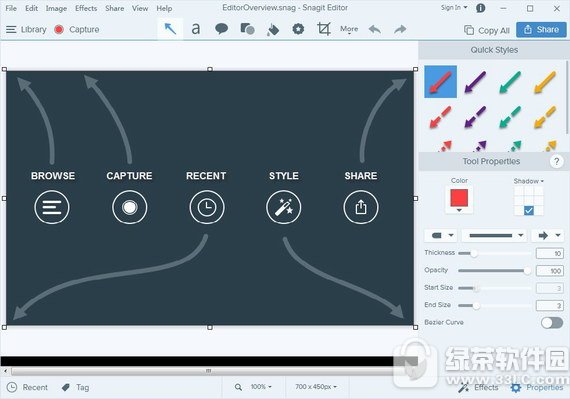Open the Image menu
Image resolution: width=570 pixels, height=399 pixels.
pos(56,8)
